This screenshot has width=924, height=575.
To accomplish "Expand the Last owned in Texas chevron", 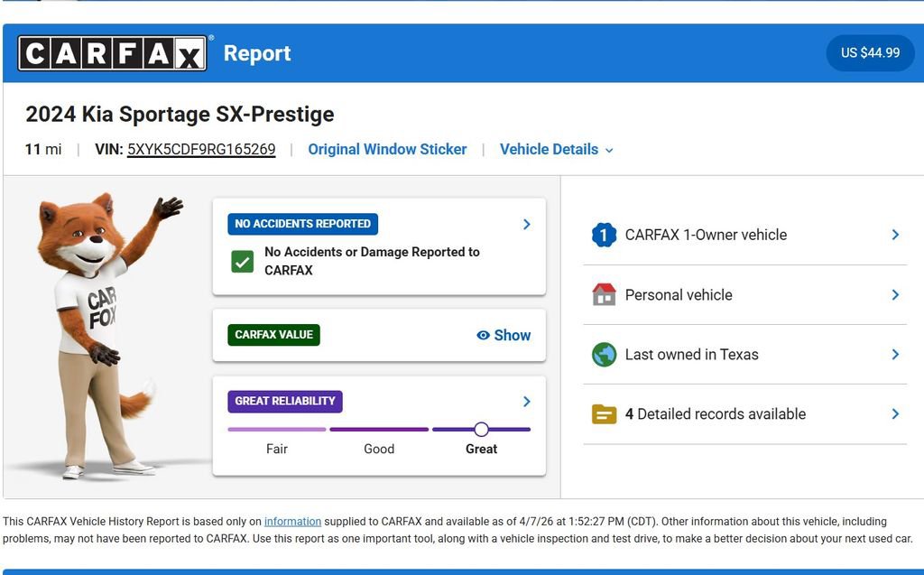I will 895,354.
